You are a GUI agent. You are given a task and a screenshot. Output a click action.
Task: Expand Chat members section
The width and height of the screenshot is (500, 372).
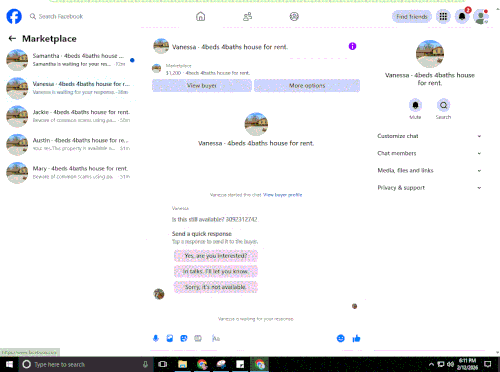429,153
